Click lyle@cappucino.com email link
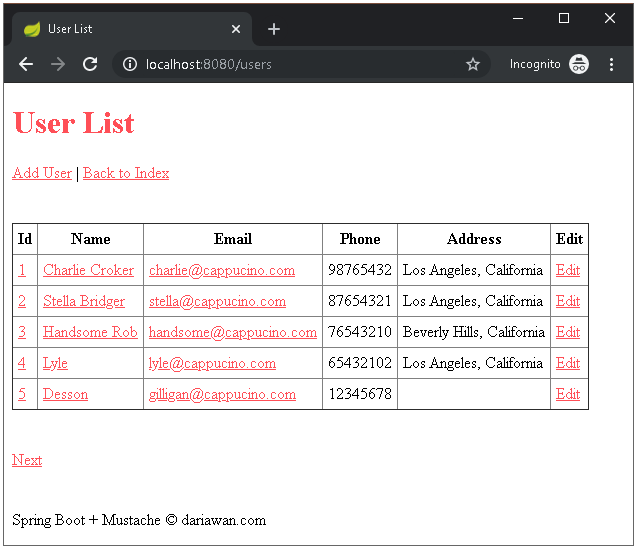The image size is (638, 549). coord(212,363)
